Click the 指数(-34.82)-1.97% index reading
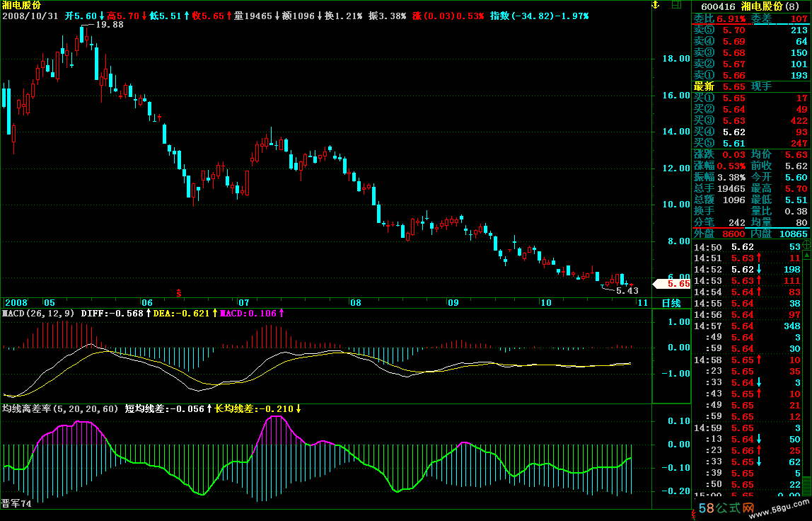Viewport: 812px width, 521px height. [x=539, y=16]
